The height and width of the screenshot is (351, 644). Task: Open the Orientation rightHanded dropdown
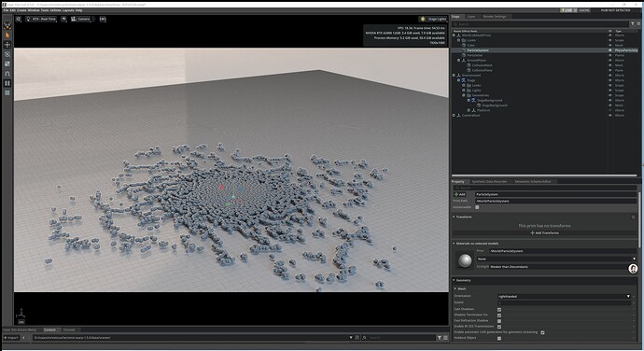pos(564,296)
